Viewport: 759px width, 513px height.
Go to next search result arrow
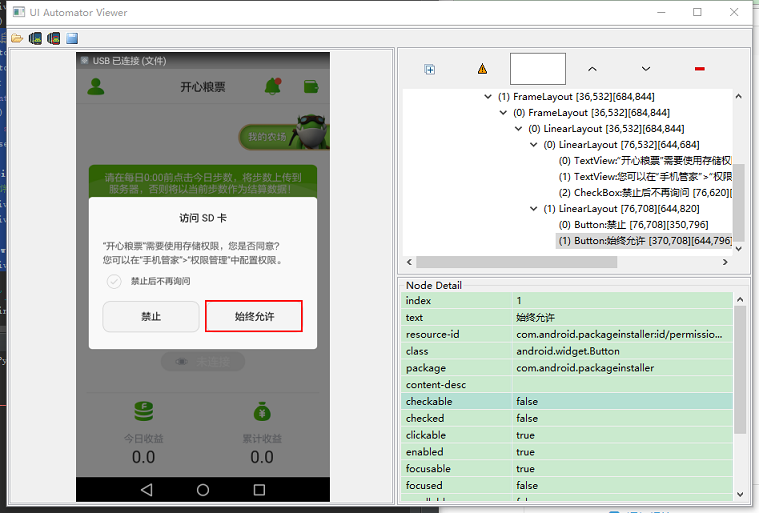click(x=646, y=69)
